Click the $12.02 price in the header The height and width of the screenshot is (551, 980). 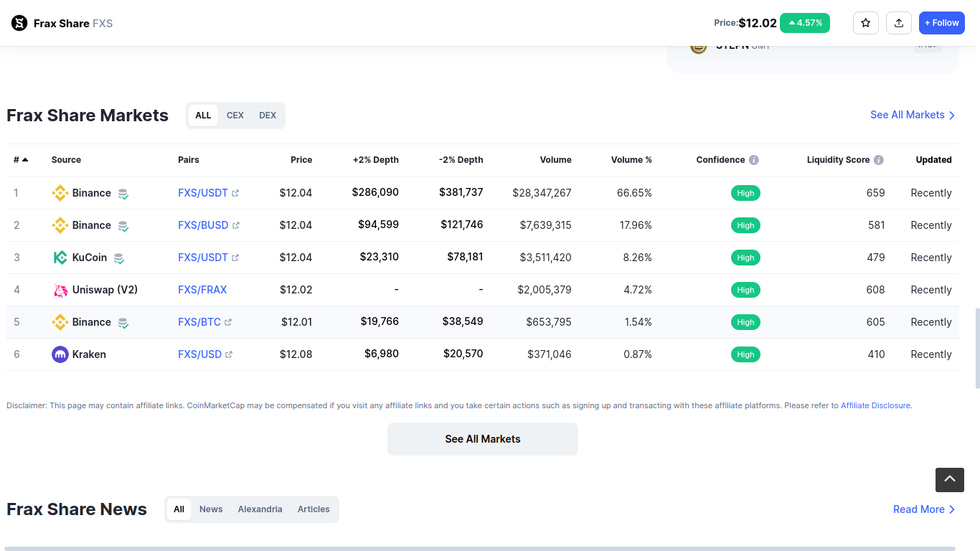point(758,23)
